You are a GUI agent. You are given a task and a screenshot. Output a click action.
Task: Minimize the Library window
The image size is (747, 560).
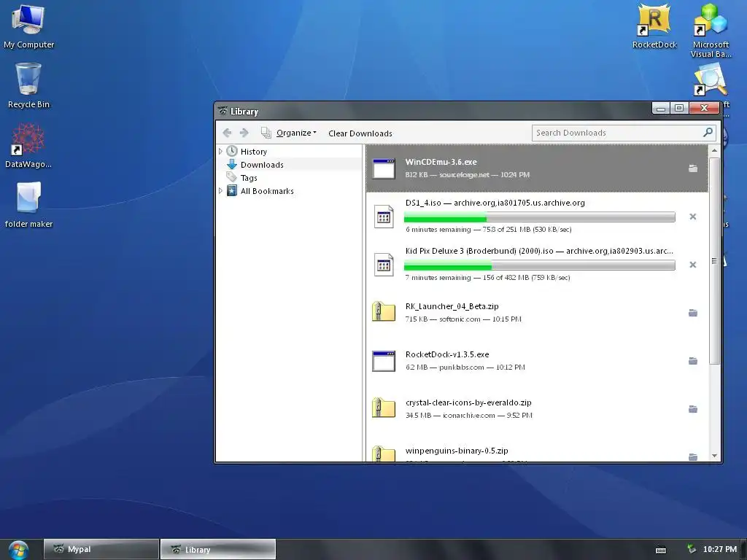pyautogui.click(x=661, y=109)
